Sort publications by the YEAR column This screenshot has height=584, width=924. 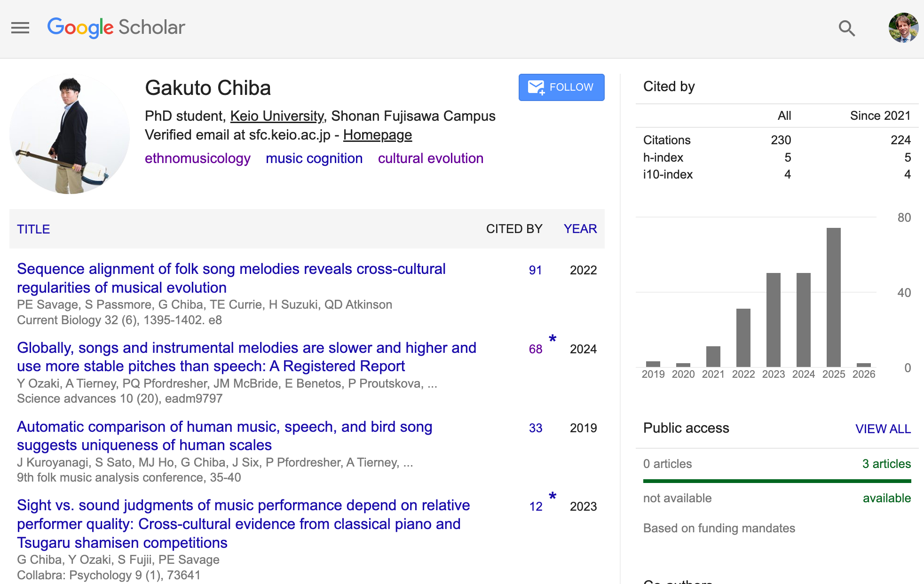(x=580, y=229)
